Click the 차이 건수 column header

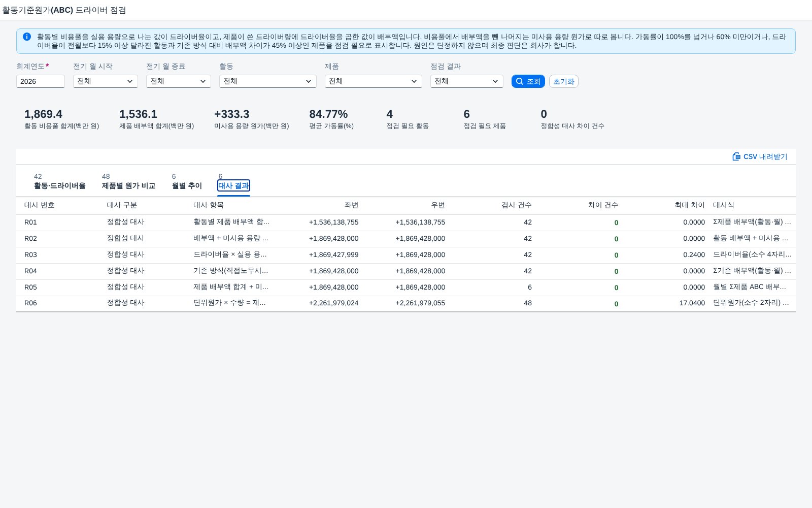tap(603, 205)
